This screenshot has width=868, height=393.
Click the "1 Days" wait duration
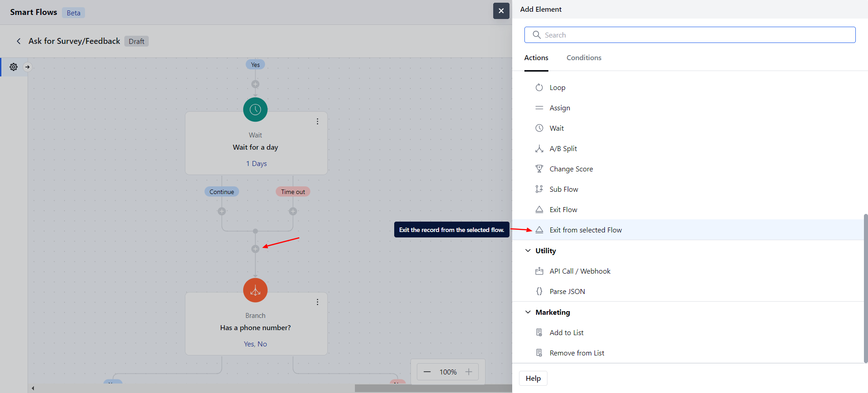click(256, 163)
